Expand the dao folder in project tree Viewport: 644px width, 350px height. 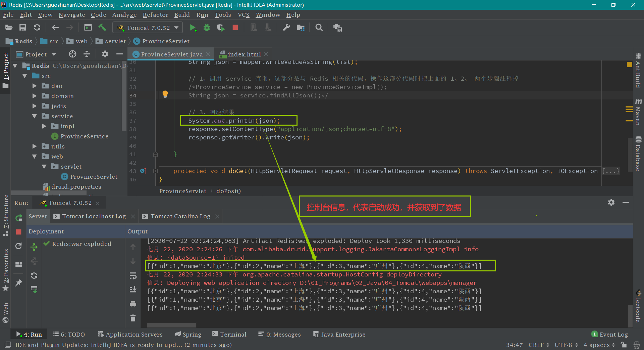pos(35,86)
